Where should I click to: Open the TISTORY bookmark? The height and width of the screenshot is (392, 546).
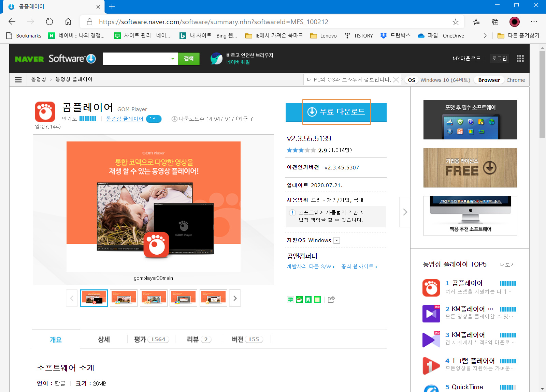click(x=359, y=36)
